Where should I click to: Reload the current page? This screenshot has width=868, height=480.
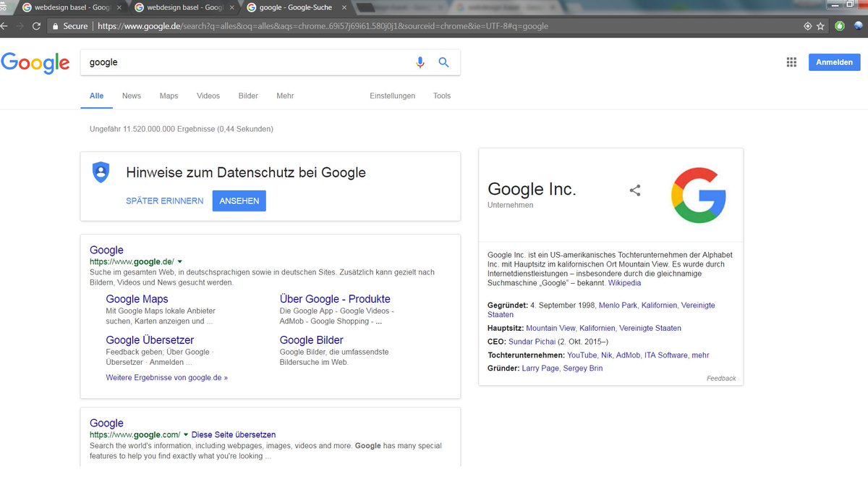tap(36, 25)
